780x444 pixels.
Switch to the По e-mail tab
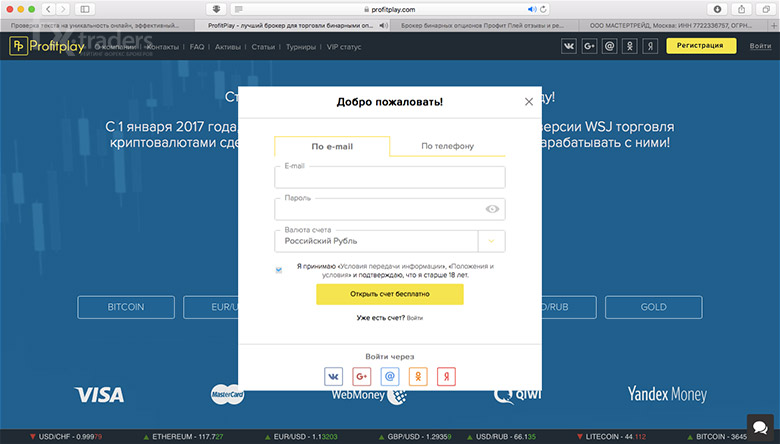[x=332, y=146]
